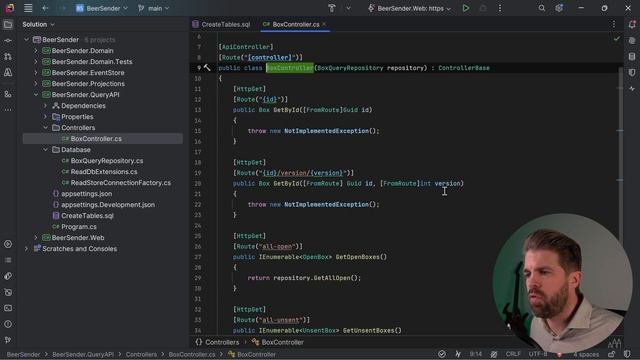The width and height of the screenshot is (640, 360).
Task: Click the BoxController class breadcrumb in editor
Action: [278, 342]
